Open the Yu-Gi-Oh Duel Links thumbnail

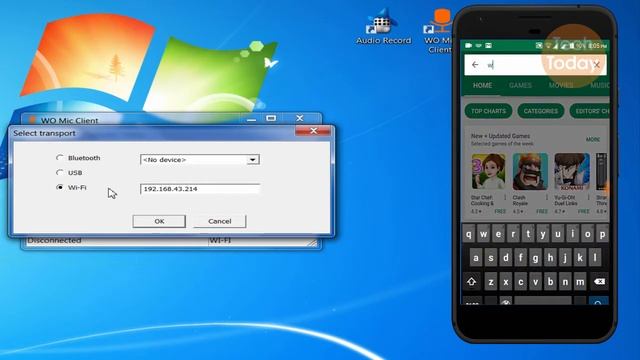572,171
